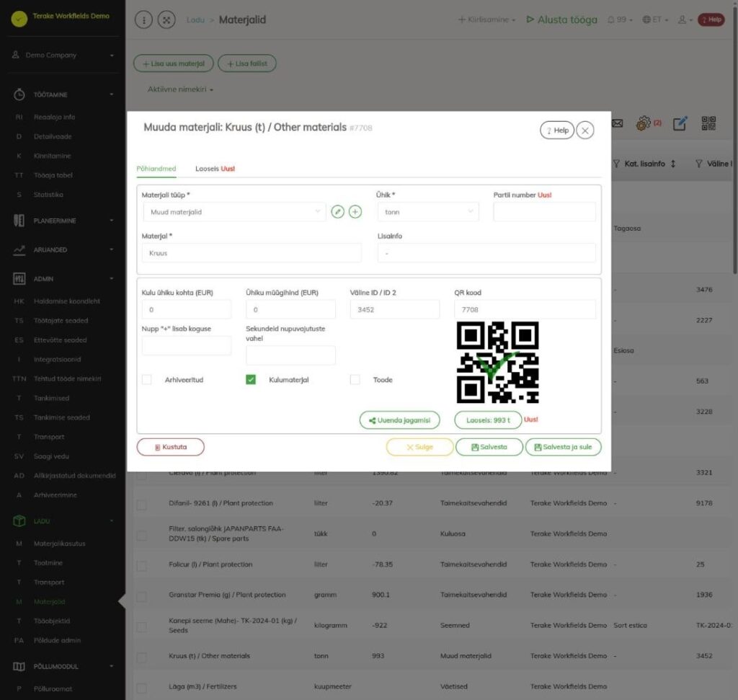This screenshot has width=738, height=700.
Task: Select the Folicur row checkbox
Action: click(141, 567)
